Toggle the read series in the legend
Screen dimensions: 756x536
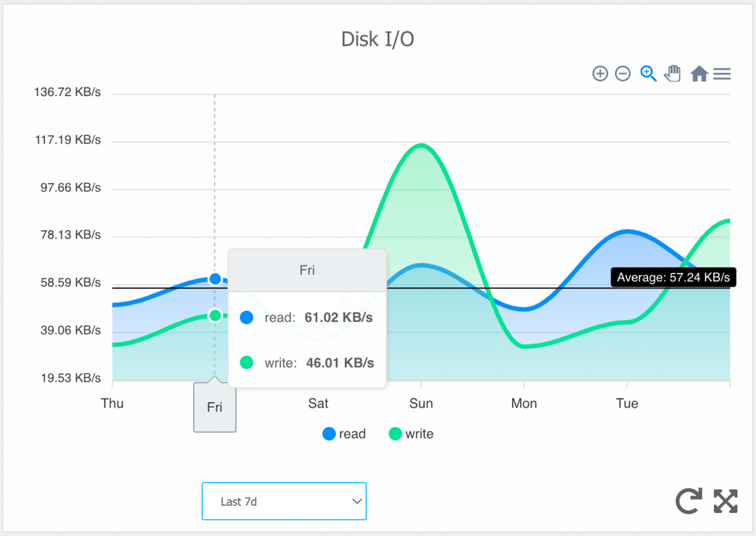click(343, 434)
